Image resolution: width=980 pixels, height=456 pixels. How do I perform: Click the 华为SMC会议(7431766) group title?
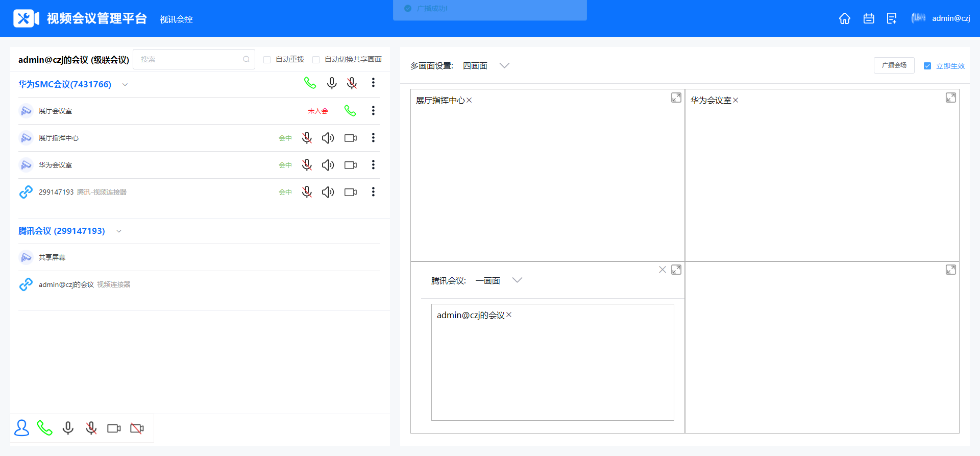(65, 84)
